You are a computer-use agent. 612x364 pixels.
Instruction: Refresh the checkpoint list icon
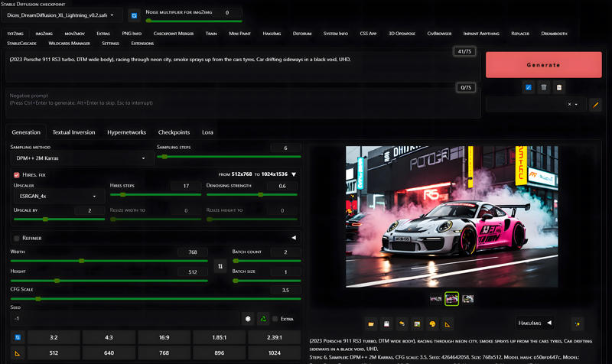click(134, 15)
